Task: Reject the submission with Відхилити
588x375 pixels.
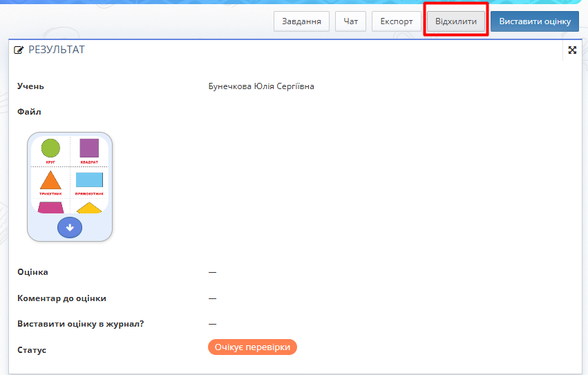Action: (456, 21)
